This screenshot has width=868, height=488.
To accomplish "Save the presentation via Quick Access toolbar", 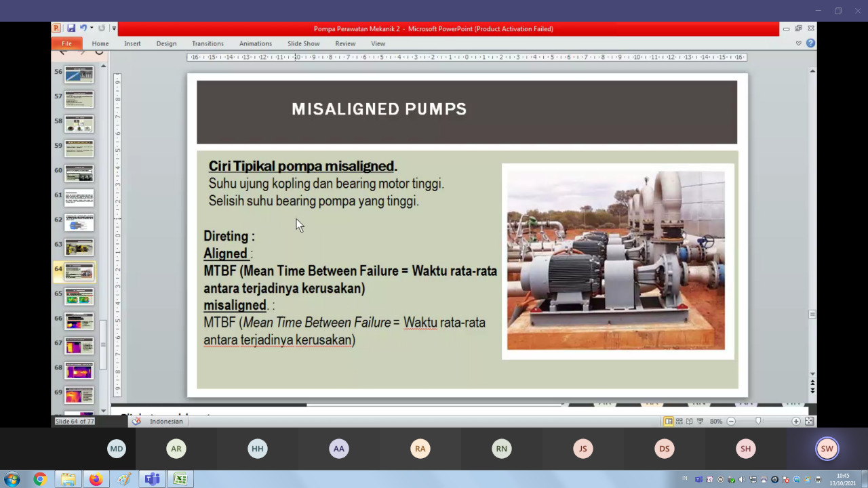I will click(71, 28).
